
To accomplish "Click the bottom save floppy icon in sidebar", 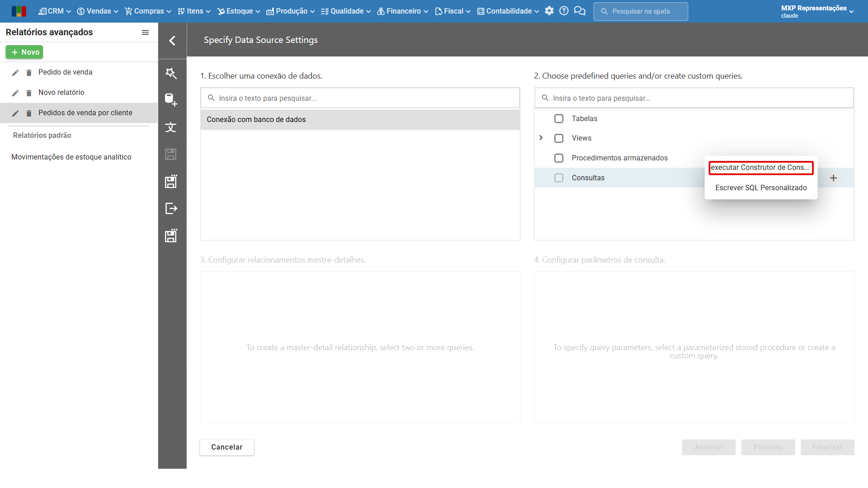I will click(x=171, y=235).
